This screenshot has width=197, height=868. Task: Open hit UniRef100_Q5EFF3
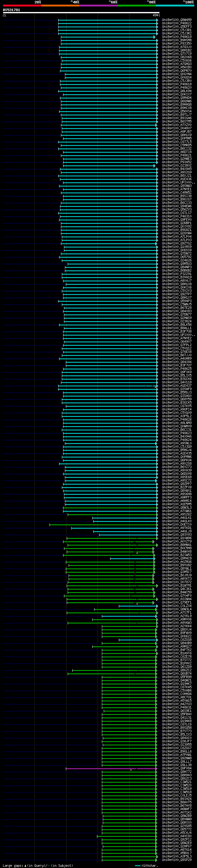177,26
